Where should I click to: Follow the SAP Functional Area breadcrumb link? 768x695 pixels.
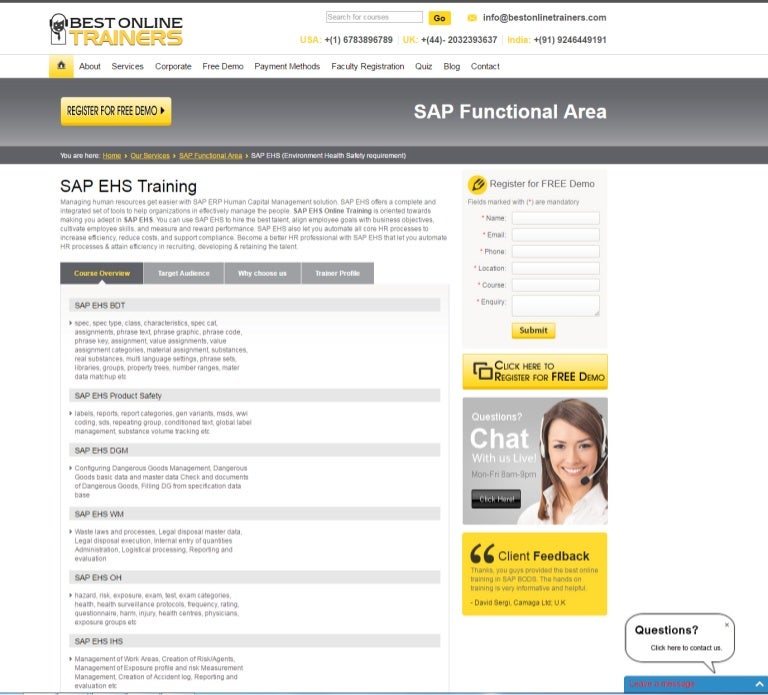coord(210,156)
